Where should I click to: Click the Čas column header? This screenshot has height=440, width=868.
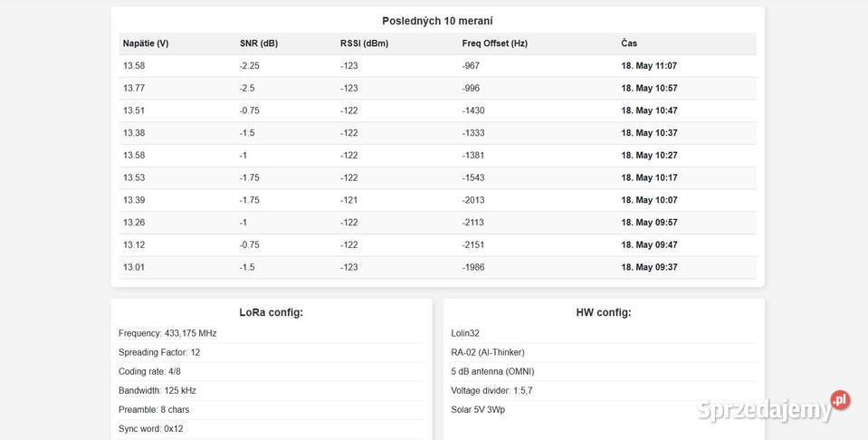629,43
